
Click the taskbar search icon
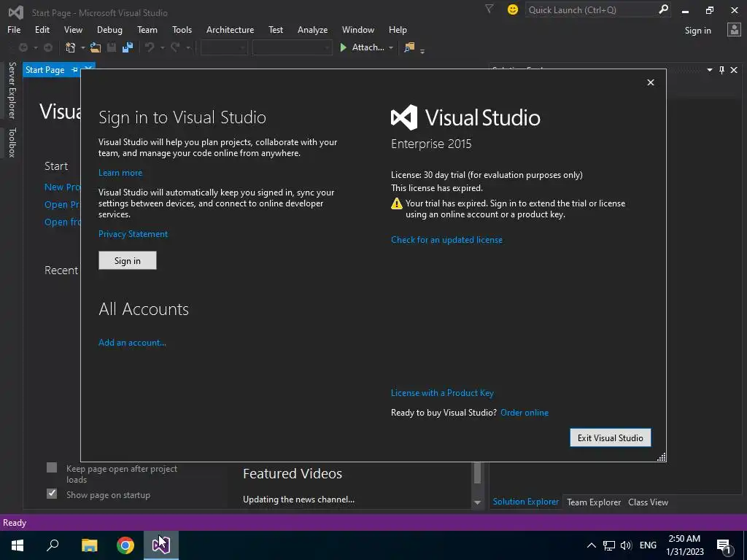point(53,545)
